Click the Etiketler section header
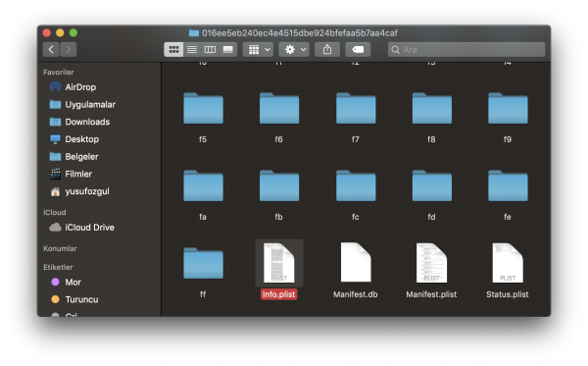588x366 pixels. tap(58, 267)
